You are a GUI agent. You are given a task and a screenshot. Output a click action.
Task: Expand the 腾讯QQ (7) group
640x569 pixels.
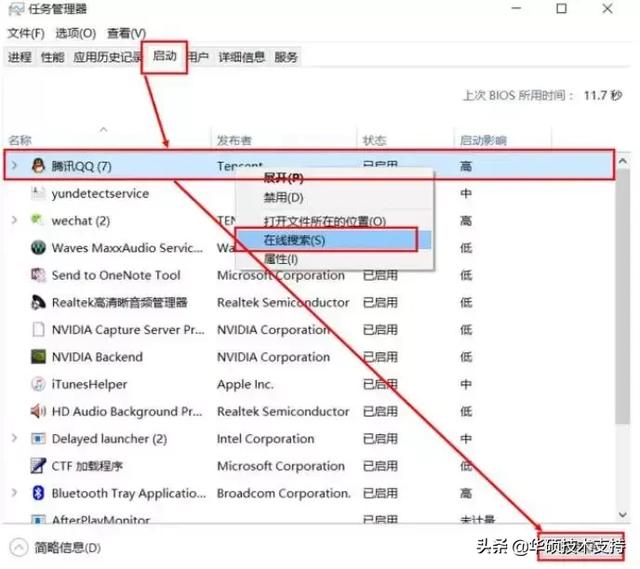pyautogui.click(x=15, y=166)
